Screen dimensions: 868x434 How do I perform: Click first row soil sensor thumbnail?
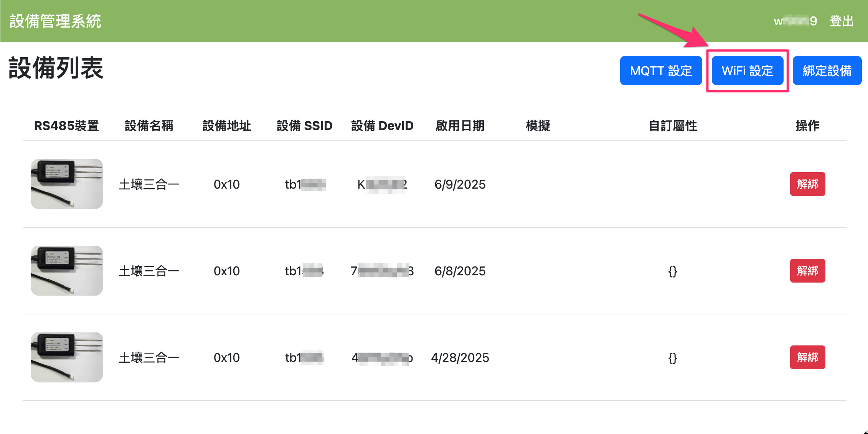pyautogui.click(x=67, y=184)
